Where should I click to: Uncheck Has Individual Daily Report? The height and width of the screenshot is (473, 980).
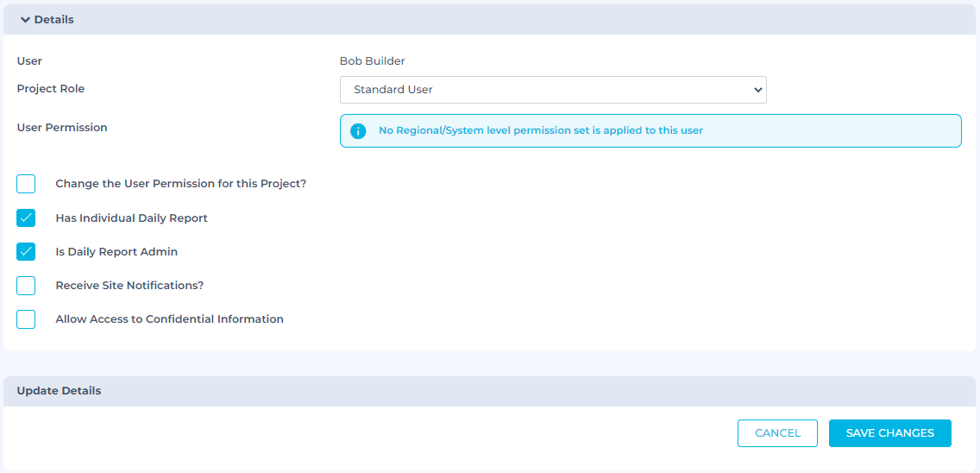[26, 218]
